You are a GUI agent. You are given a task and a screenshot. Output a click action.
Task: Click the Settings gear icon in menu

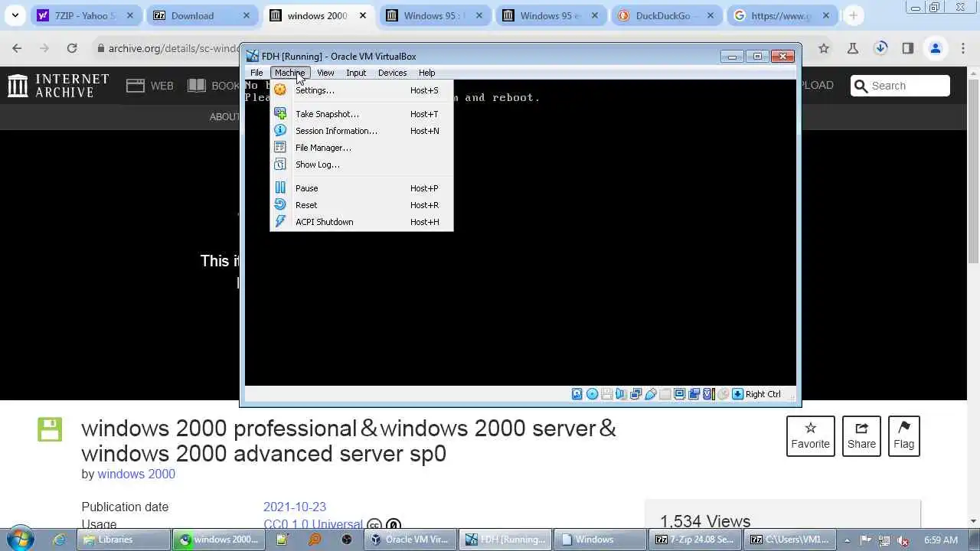[280, 90]
